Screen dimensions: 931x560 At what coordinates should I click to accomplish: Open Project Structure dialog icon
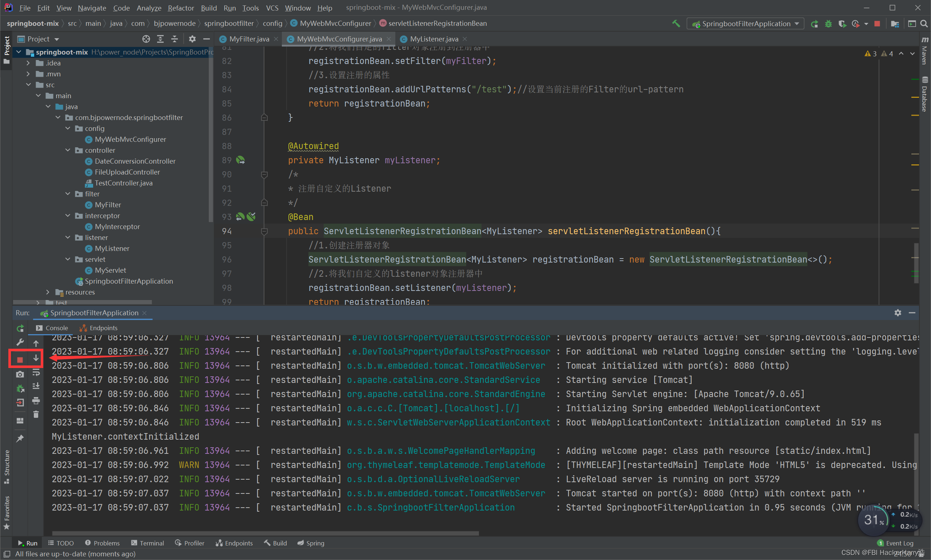coord(895,24)
